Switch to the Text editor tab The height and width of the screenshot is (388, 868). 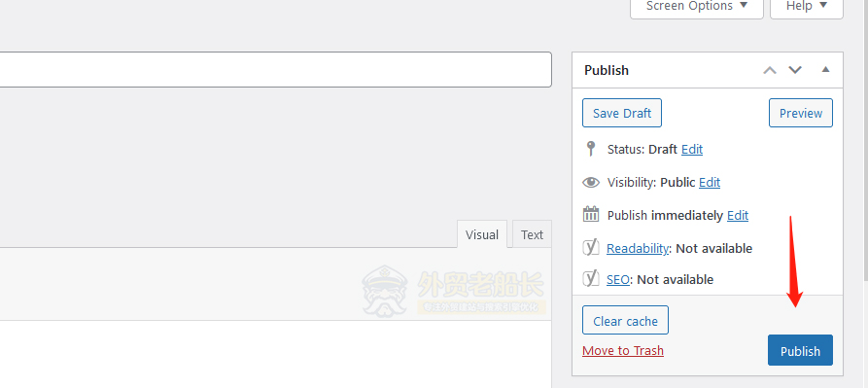pyautogui.click(x=532, y=234)
